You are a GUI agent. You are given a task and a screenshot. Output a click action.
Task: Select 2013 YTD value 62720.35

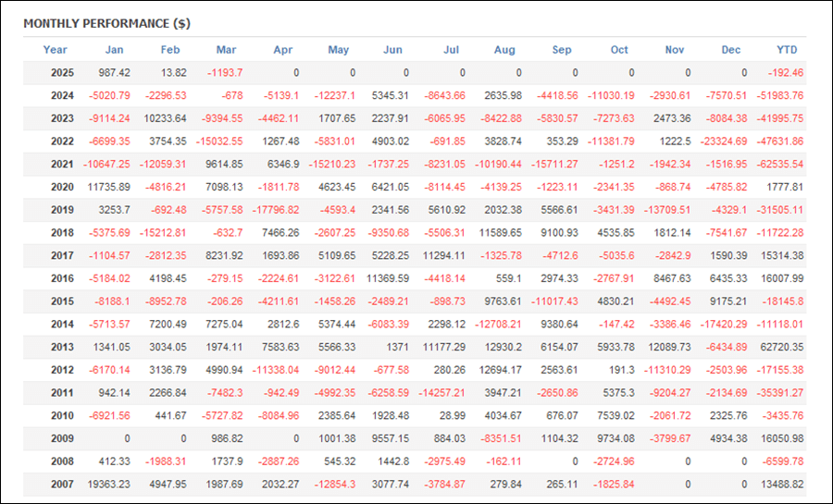point(782,347)
